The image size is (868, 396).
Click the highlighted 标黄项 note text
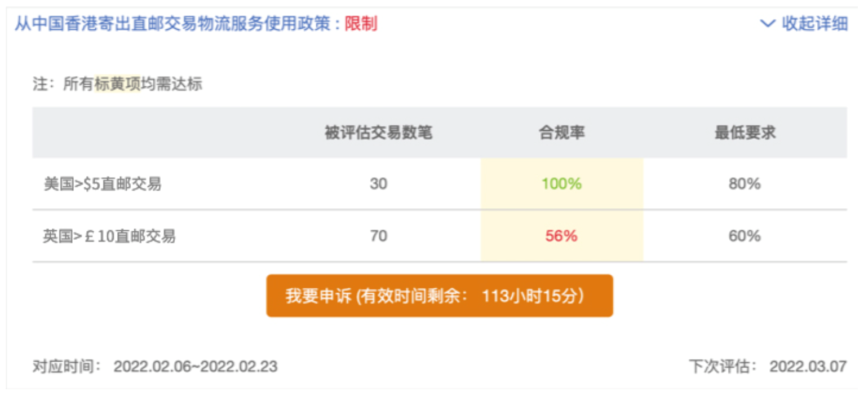coord(117,85)
